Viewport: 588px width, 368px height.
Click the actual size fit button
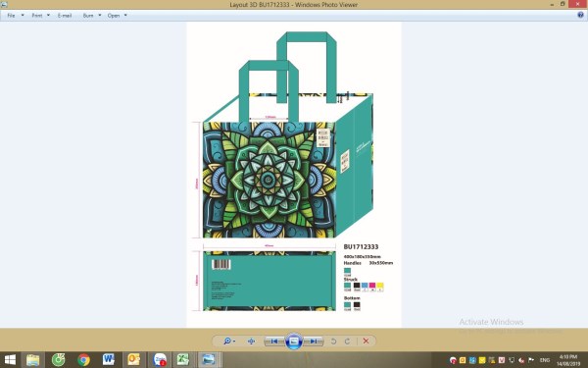coord(251,341)
